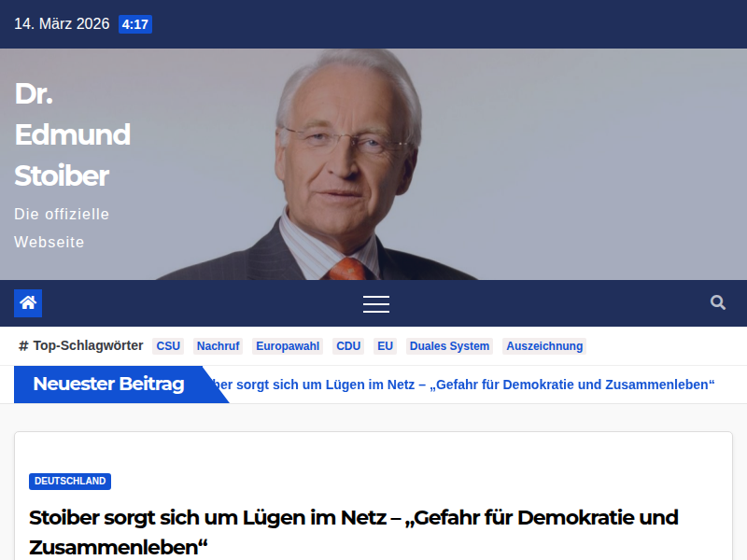
Task: Click the displayed time 4:17
Action: [x=134, y=24]
